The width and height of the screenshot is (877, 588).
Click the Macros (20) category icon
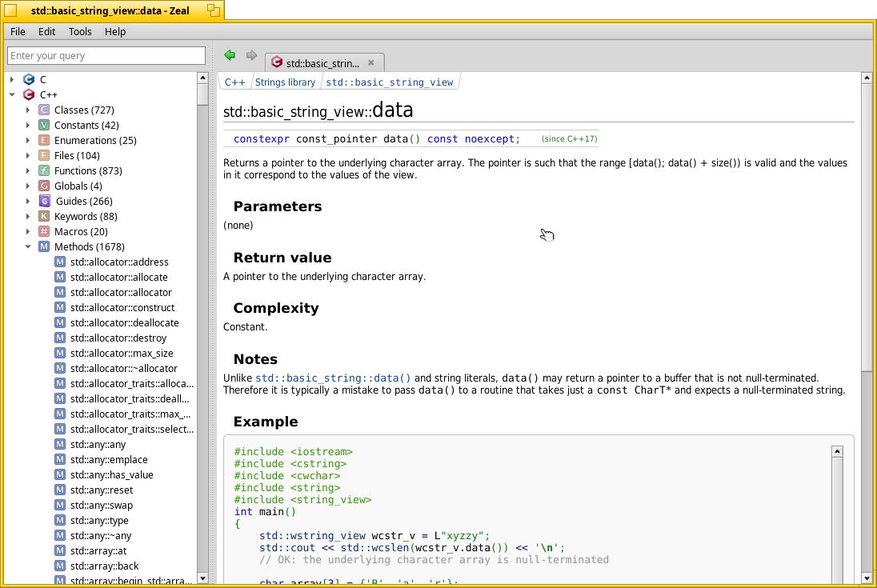[x=44, y=231]
